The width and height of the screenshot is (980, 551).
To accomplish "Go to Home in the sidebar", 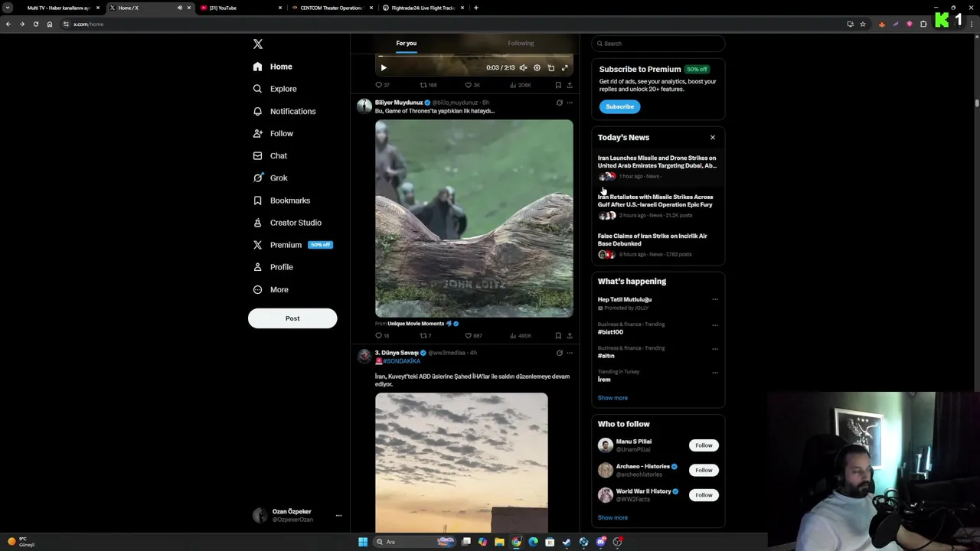I will 273,67.
